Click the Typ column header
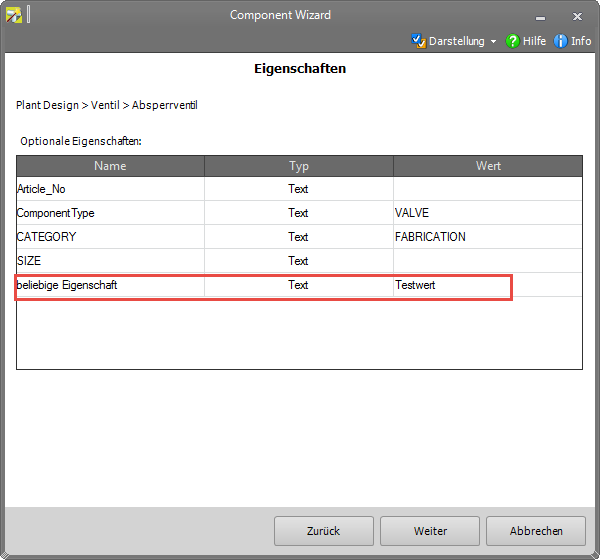This screenshot has height=560, width=600. [299, 166]
